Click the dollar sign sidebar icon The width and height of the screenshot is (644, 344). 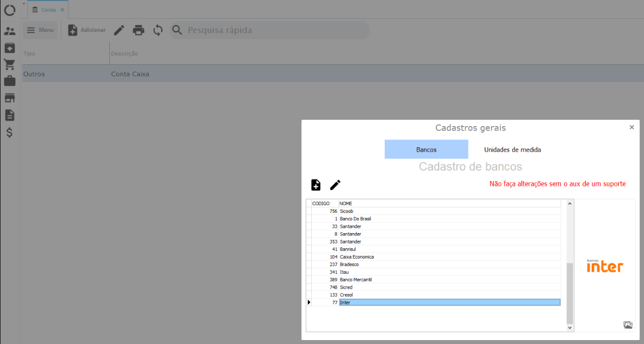9,132
